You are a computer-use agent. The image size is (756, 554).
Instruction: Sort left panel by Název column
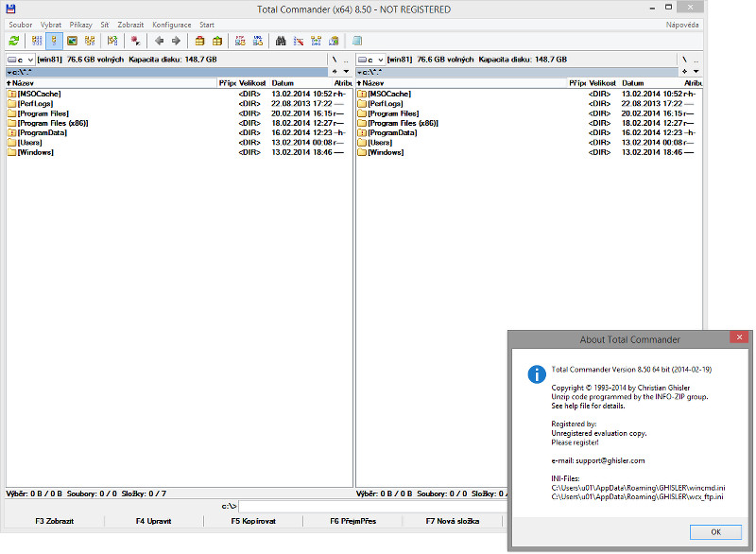click(111, 83)
